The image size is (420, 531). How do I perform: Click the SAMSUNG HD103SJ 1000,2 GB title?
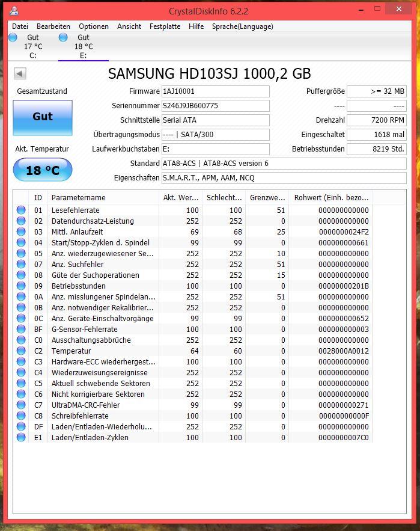(210, 73)
